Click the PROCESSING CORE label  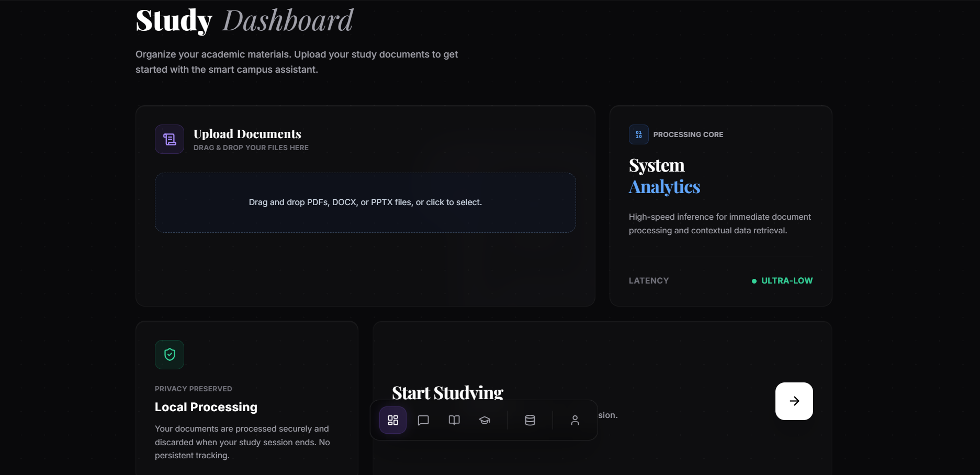(688, 134)
